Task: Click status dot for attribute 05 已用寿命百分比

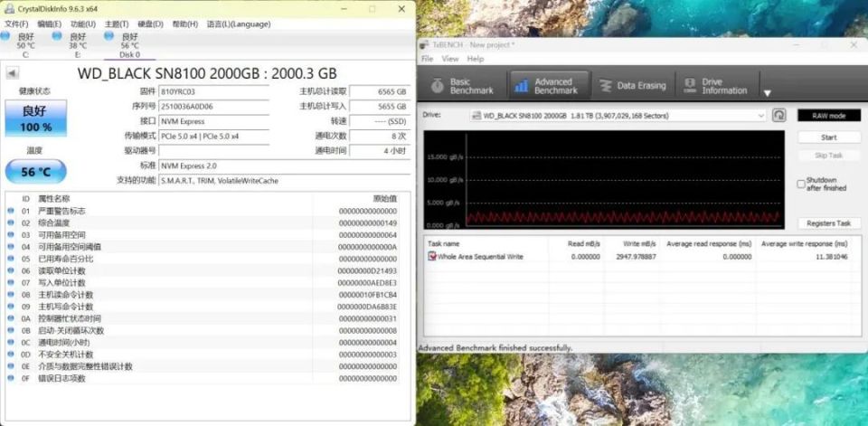Action: point(11,259)
